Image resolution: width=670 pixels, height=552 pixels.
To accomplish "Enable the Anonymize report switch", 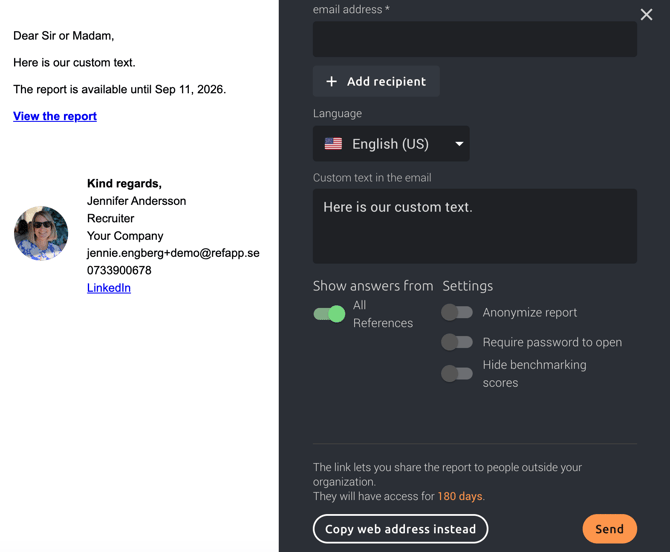I will (457, 313).
